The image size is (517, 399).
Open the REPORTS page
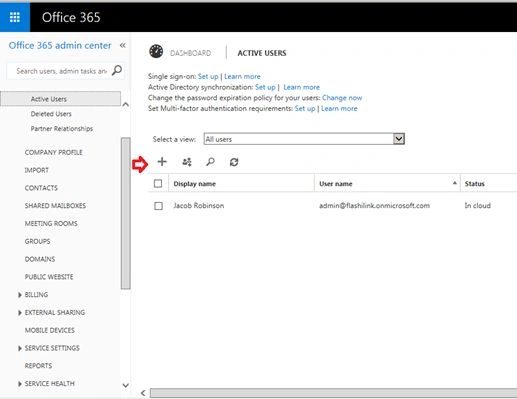(38, 366)
